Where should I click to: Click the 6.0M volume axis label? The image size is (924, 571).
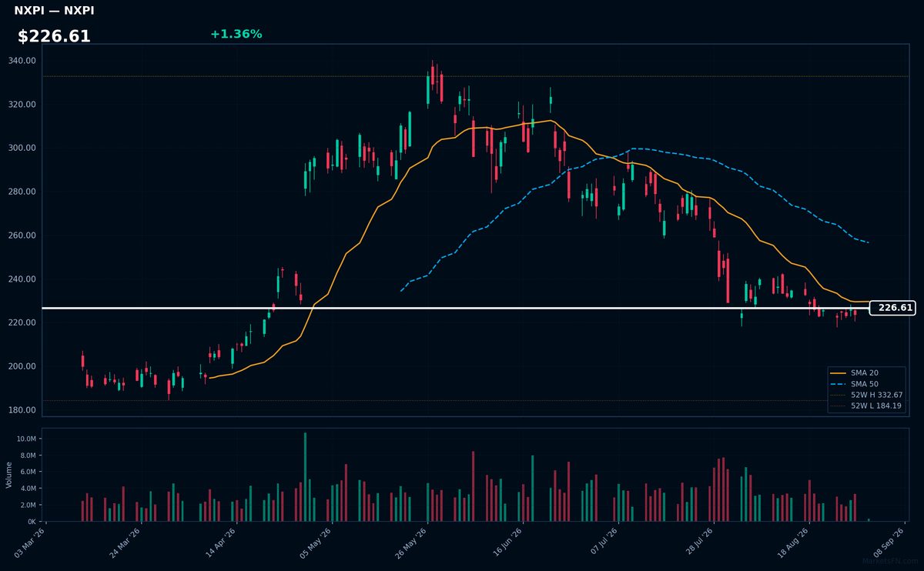pyautogui.click(x=28, y=472)
